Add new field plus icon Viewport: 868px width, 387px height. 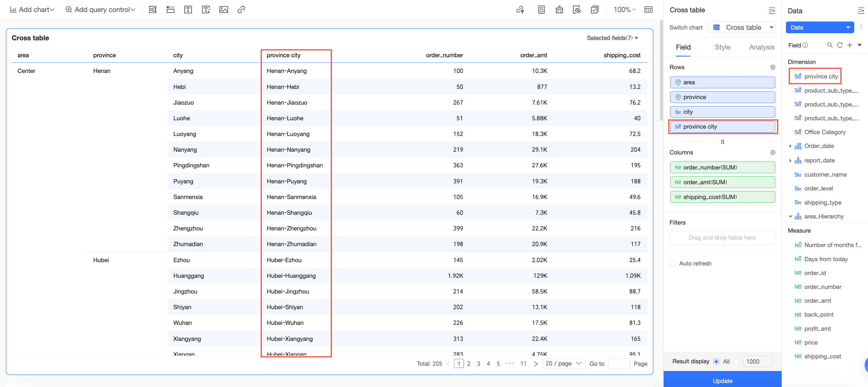(850, 45)
